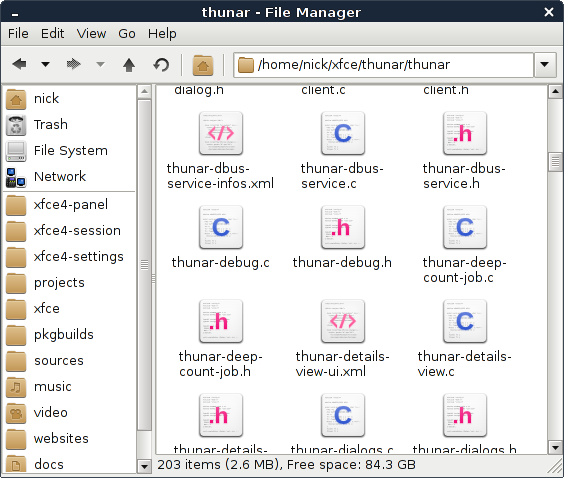The width and height of the screenshot is (564, 478).
Task: Open the forward history dropdown arrow
Action: [100, 65]
